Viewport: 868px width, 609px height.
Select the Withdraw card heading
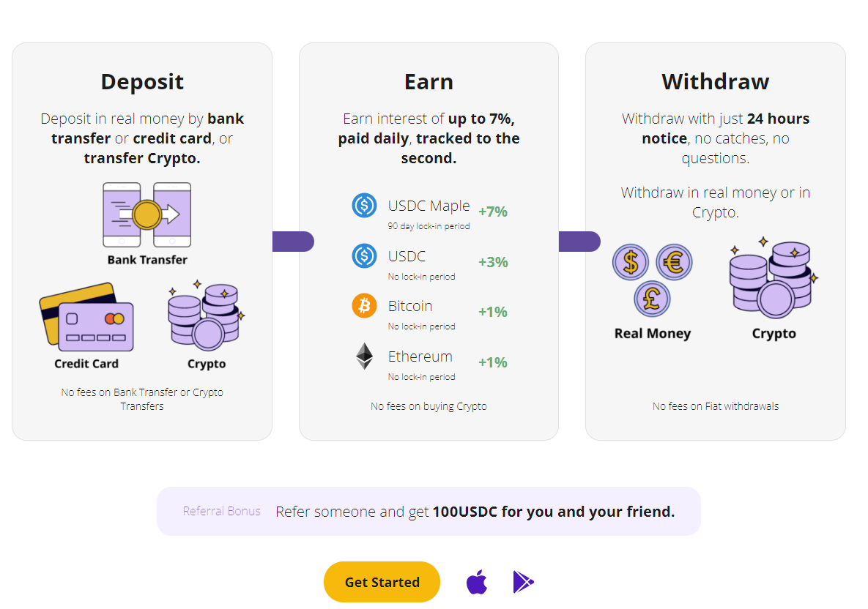pos(715,82)
